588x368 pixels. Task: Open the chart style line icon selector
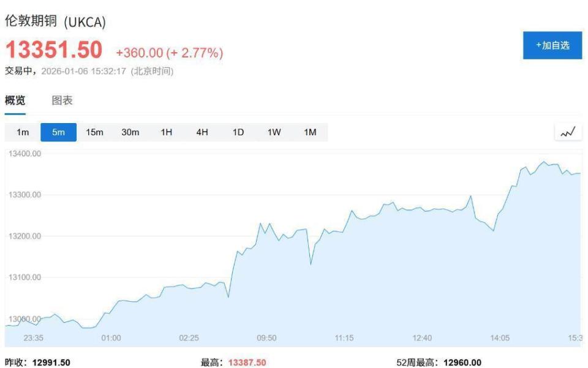pyautogui.click(x=567, y=131)
